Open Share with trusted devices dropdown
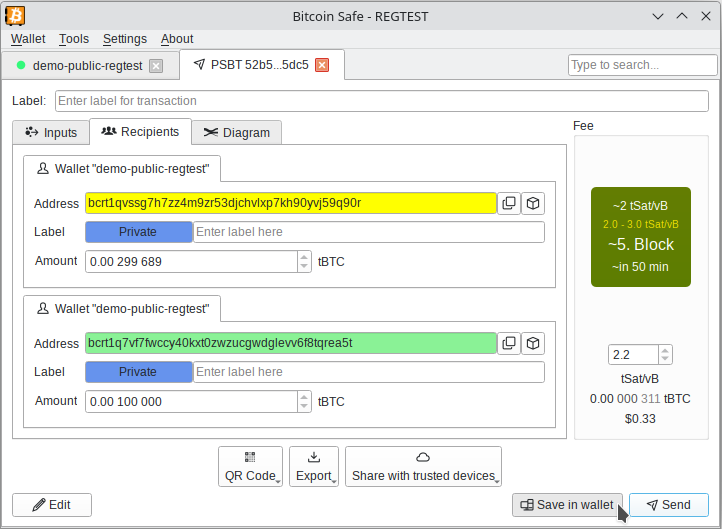 [x=423, y=466]
